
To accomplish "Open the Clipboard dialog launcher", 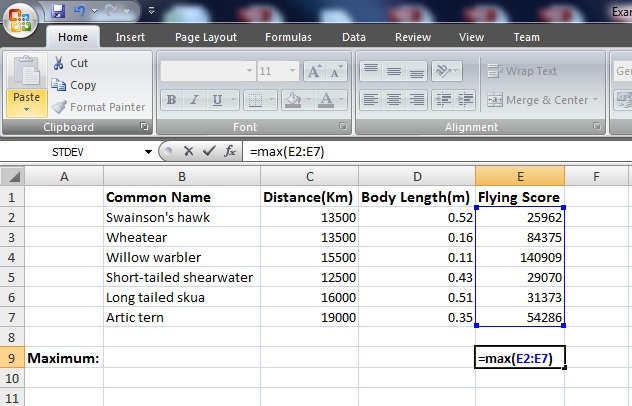I will pos(144,127).
